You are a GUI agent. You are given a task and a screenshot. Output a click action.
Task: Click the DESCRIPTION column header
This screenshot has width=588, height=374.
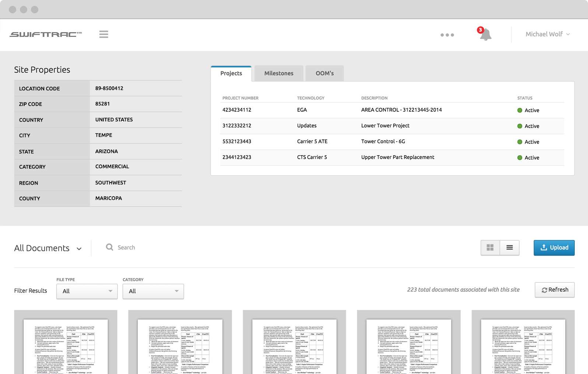tap(374, 98)
